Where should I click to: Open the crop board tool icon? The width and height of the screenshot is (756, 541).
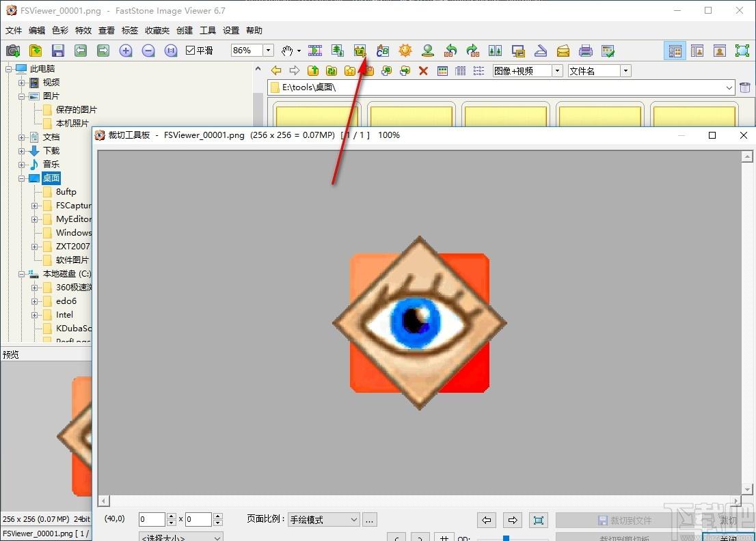360,51
